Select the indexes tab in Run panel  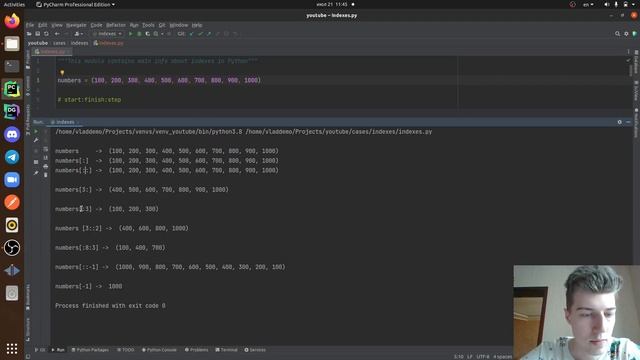coord(64,122)
